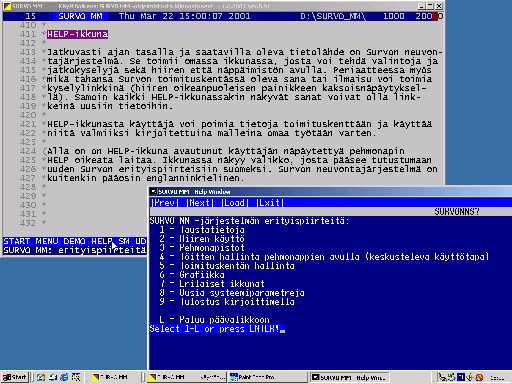Click the Prev button in Help window

point(165,203)
